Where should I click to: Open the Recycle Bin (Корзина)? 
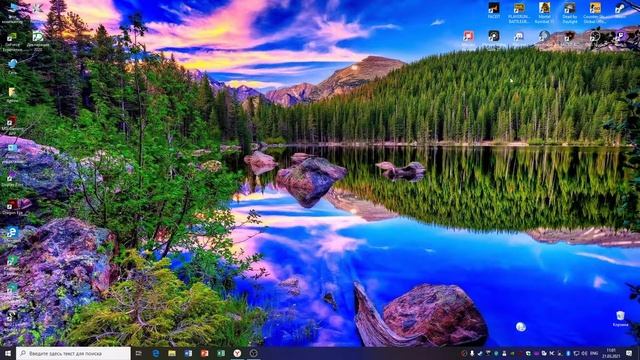point(620,319)
